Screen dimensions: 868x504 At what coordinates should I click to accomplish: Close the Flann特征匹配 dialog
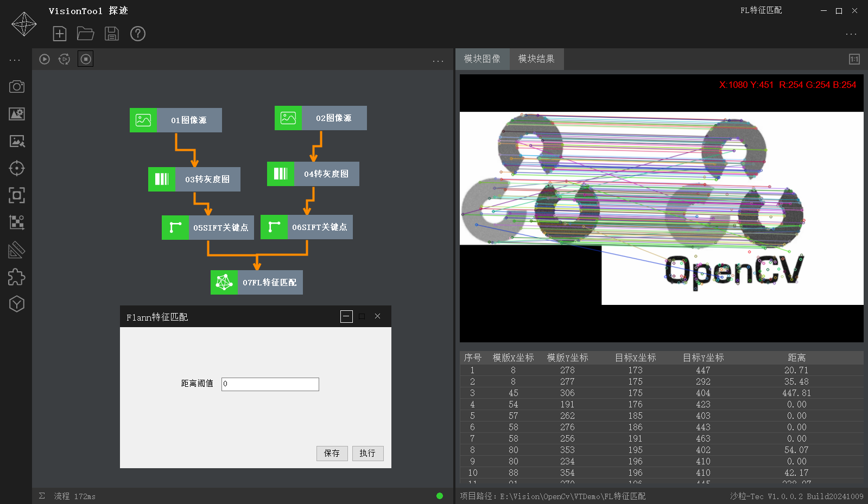point(377,316)
